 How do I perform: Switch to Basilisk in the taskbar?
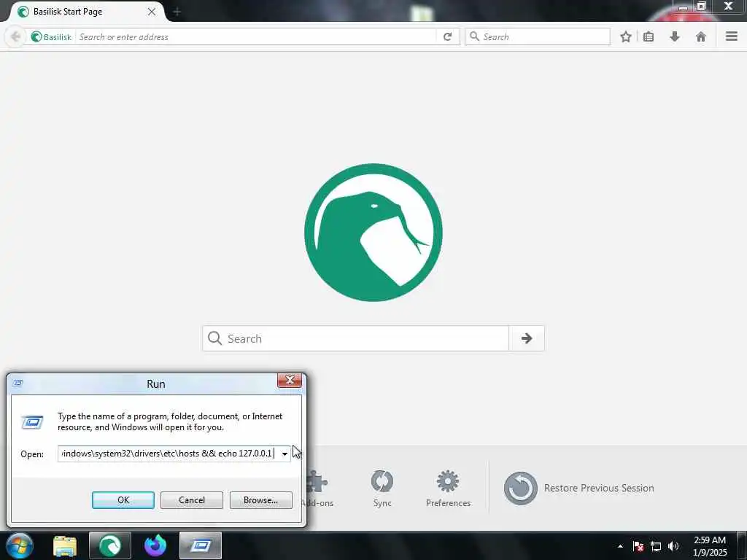110,545
